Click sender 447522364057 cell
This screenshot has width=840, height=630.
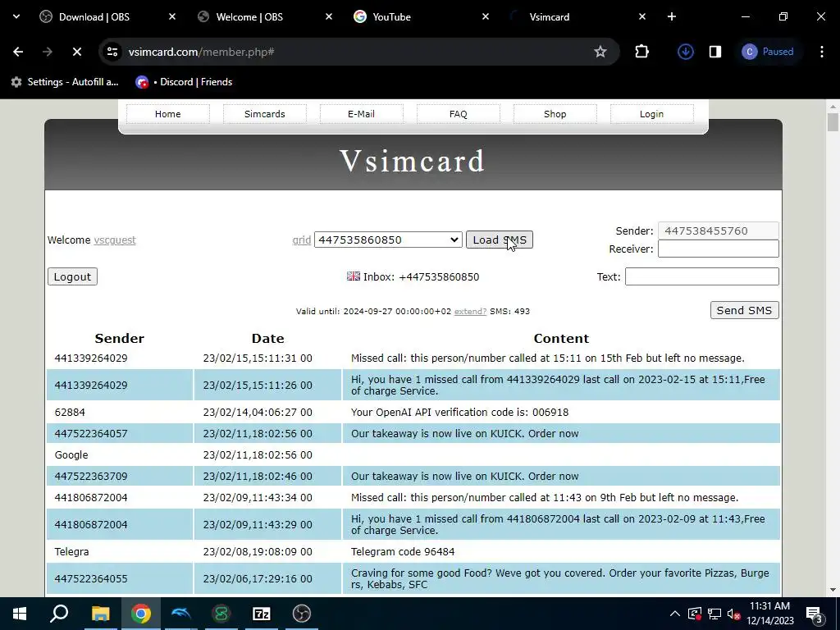tap(120, 433)
